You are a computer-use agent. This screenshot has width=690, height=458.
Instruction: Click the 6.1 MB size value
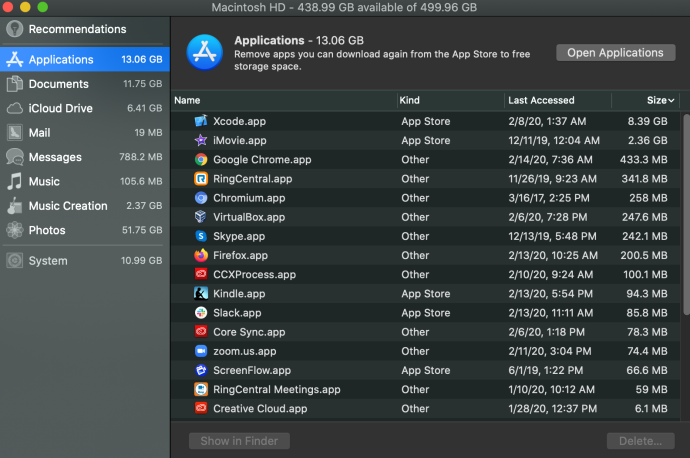coord(651,409)
